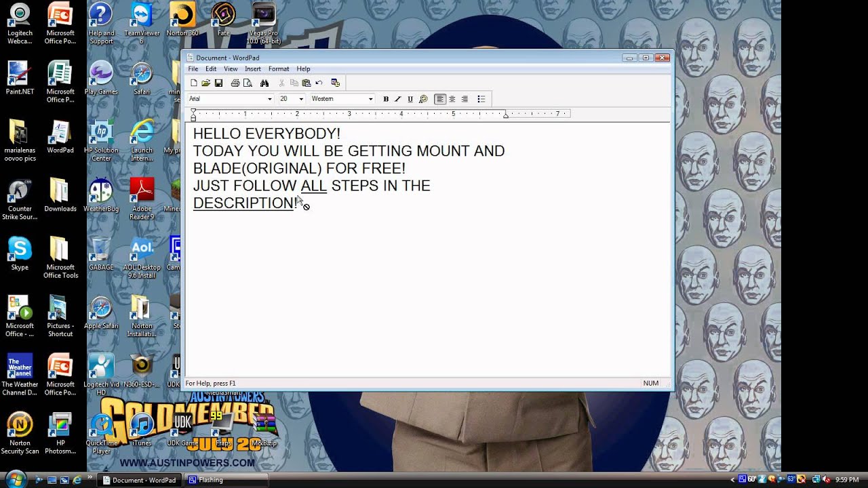Viewport: 868px width, 488px height.
Task: Click Document - WordPad taskbar button
Action: (x=140, y=480)
